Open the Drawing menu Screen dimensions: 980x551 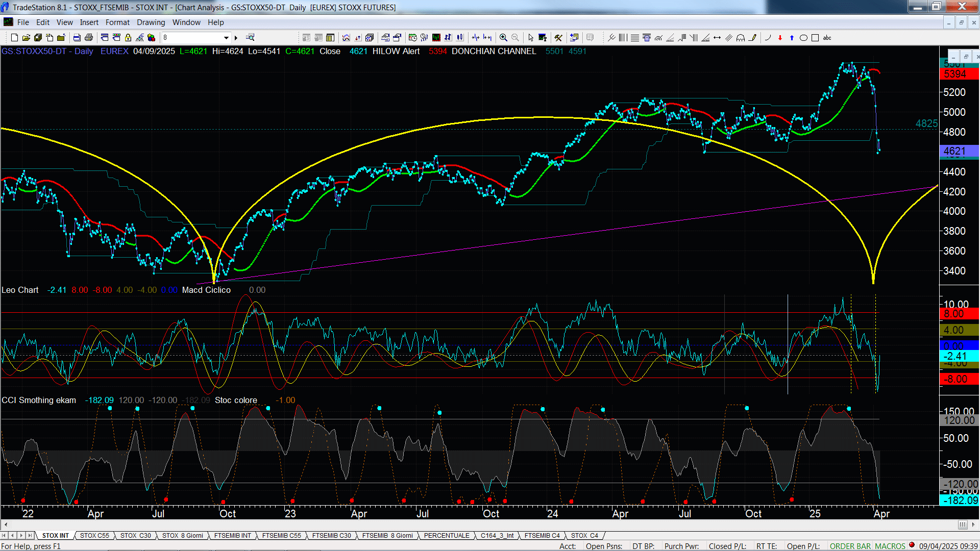point(151,22)
